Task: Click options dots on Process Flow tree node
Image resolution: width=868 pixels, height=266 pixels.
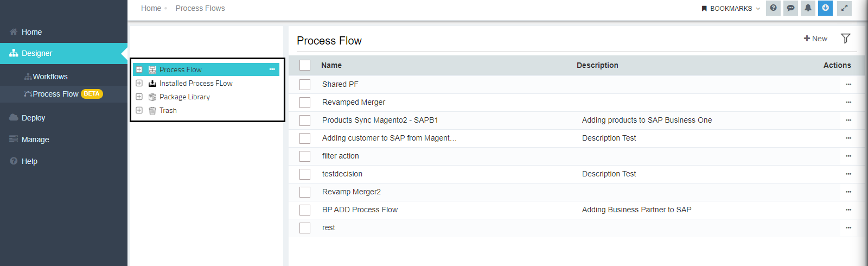Action: tap(272, 69)
